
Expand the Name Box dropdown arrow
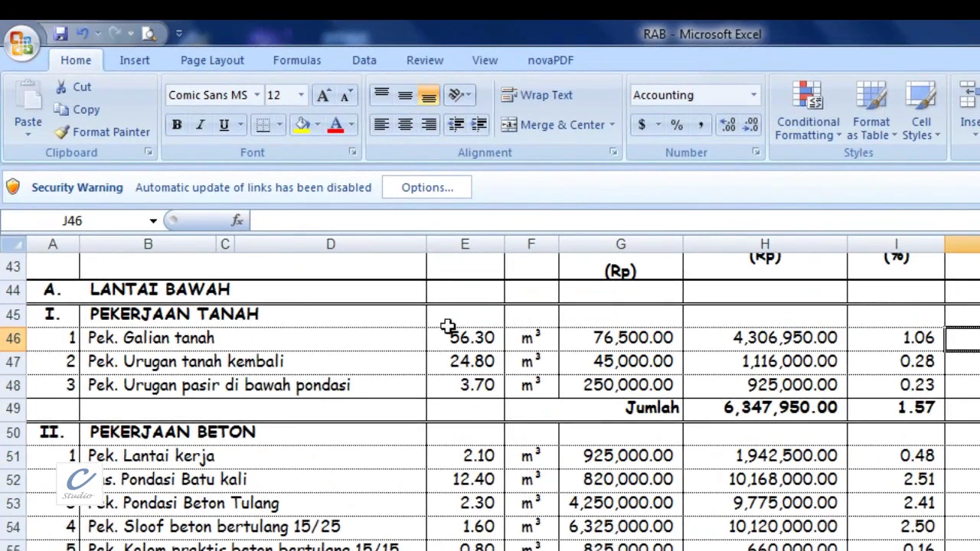[153, 220]
